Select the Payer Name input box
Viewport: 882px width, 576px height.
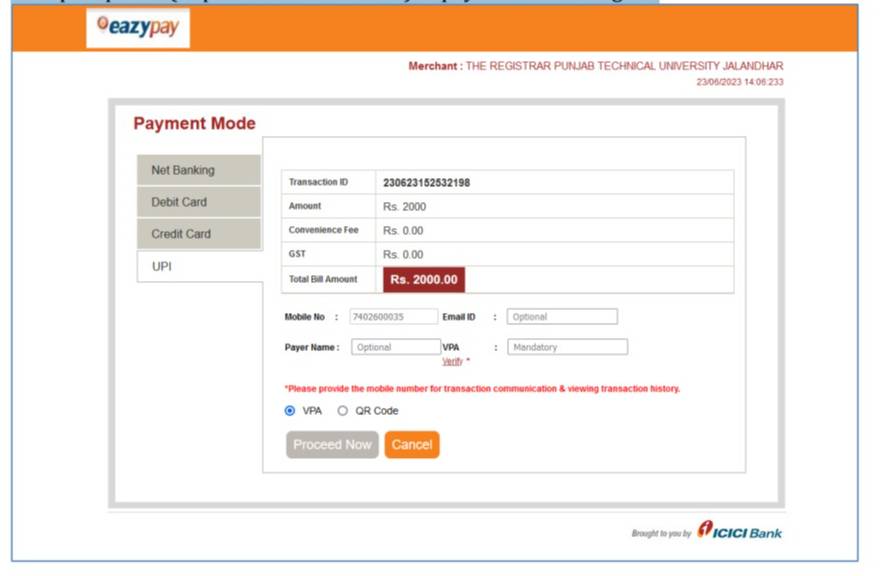point(394,346)
